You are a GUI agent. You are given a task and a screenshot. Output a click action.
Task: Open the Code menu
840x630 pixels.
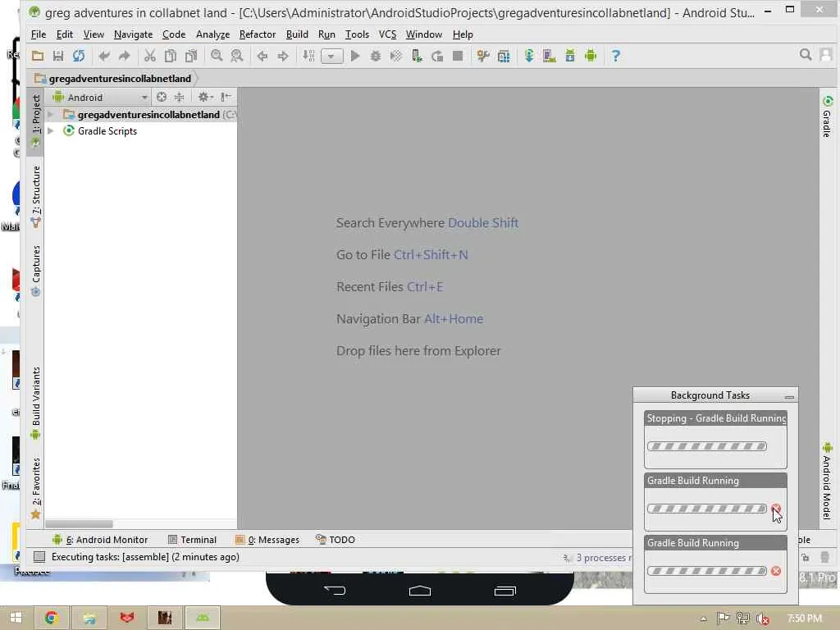tap(174, 34)
